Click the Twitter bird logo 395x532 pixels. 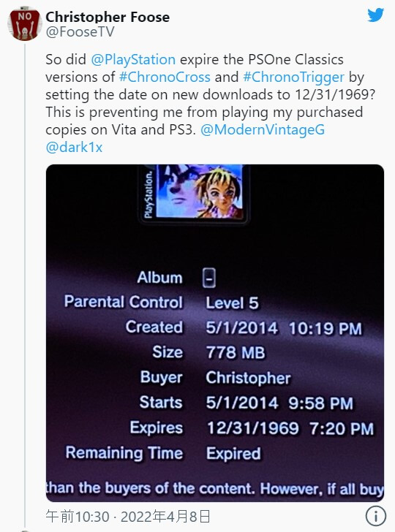point(376,15)
